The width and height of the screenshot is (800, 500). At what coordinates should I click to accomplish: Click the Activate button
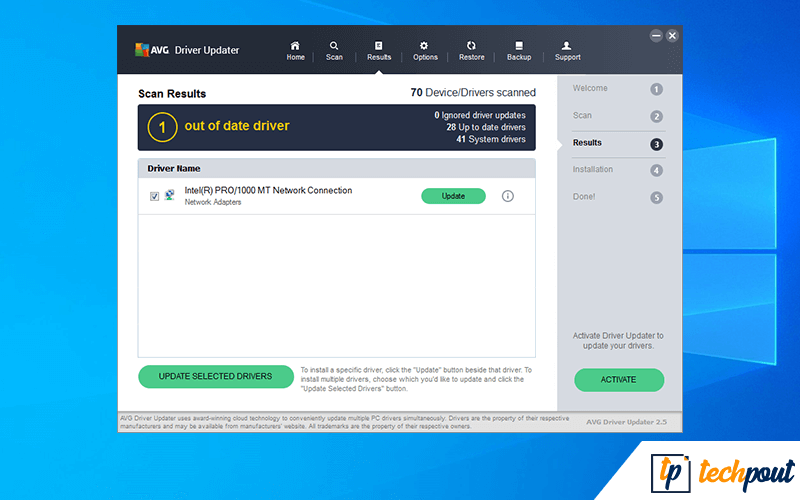pos(618,380)
